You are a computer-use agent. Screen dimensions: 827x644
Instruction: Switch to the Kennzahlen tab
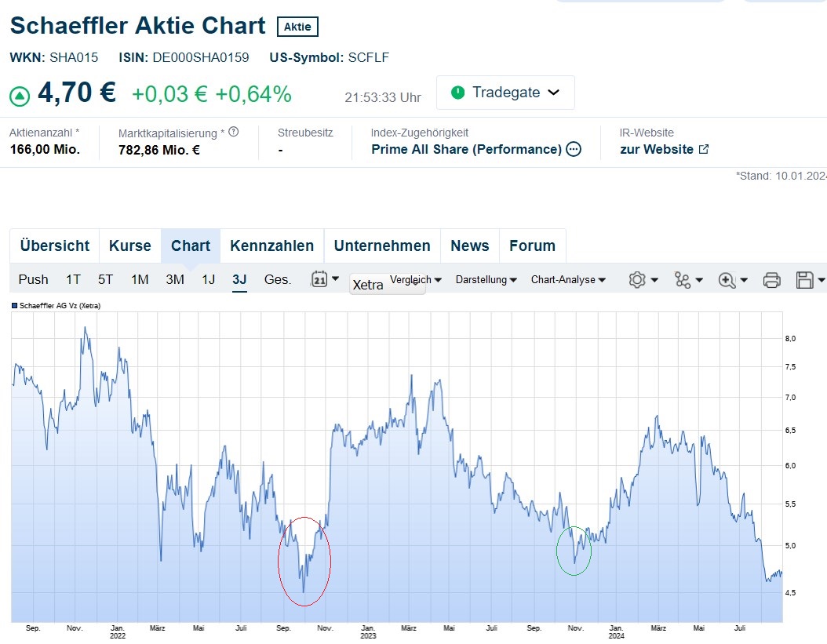coord(272,246)
